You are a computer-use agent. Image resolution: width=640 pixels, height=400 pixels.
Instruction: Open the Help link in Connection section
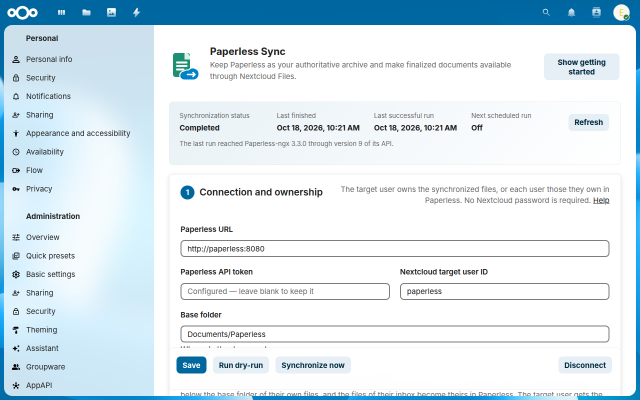601,200
